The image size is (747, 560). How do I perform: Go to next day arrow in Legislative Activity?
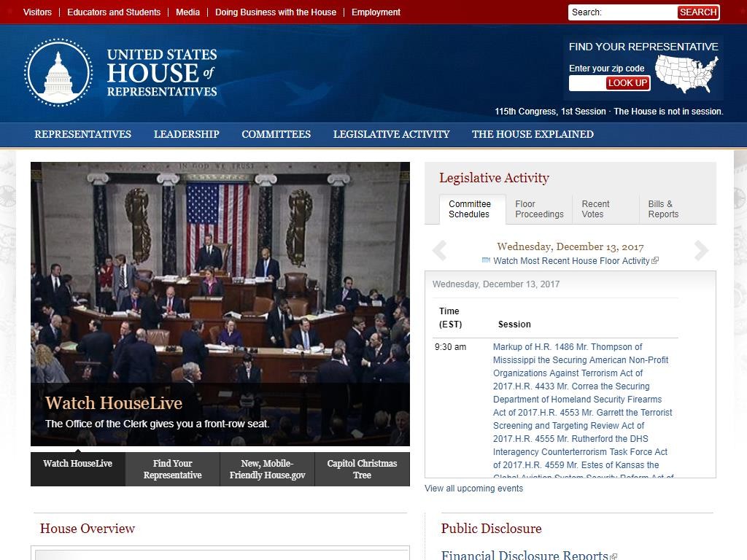(x=701, y=251)
